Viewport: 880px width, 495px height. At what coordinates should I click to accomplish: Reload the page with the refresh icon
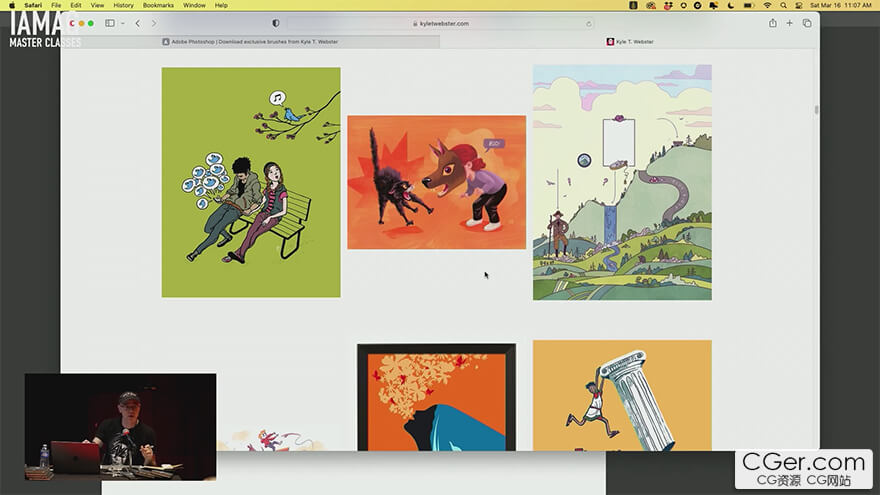pyautogui.click(x=588, y=24)
